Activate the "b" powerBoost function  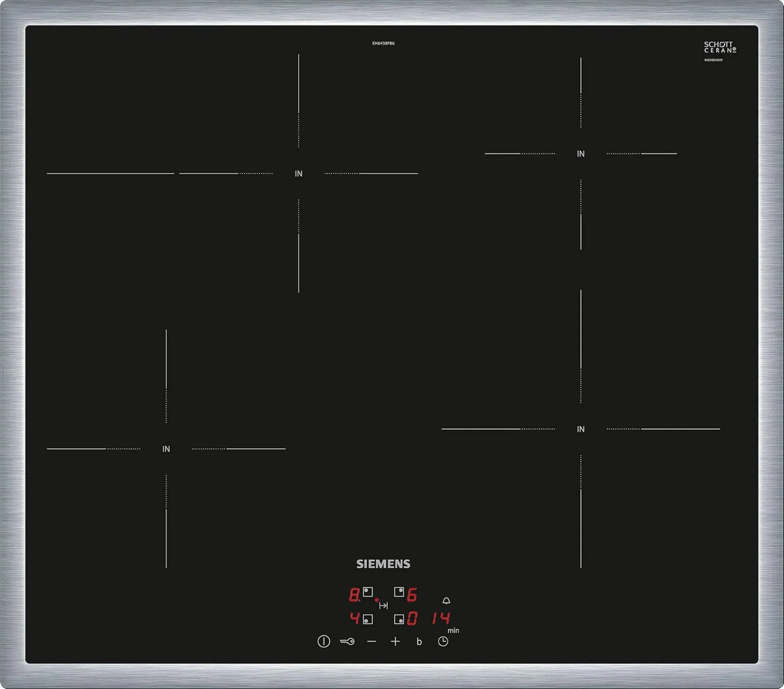click(x=419, y=642)
